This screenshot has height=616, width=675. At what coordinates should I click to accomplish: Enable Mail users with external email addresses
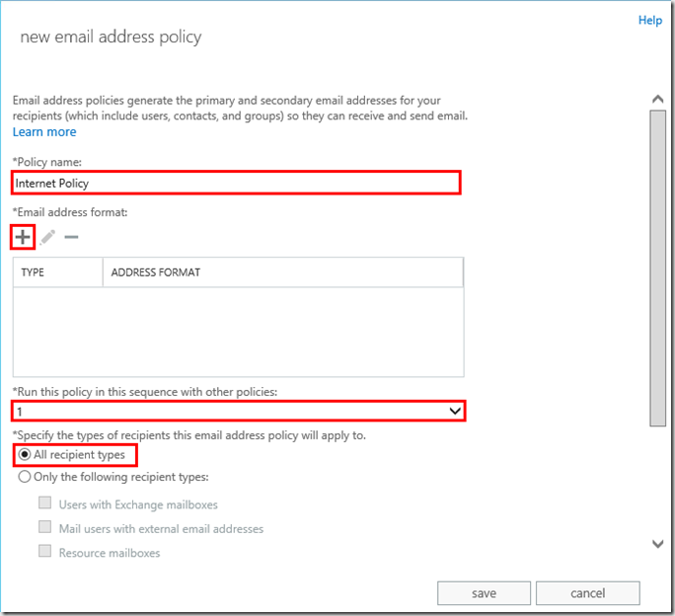(x=44, y=528)
